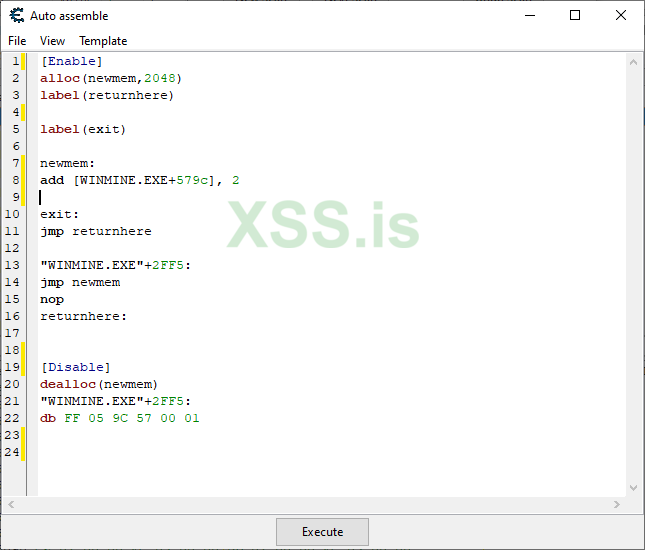This screenshot has height=550, width=645.
Task: Click line number 9 in the gutter
Action: 16,197
